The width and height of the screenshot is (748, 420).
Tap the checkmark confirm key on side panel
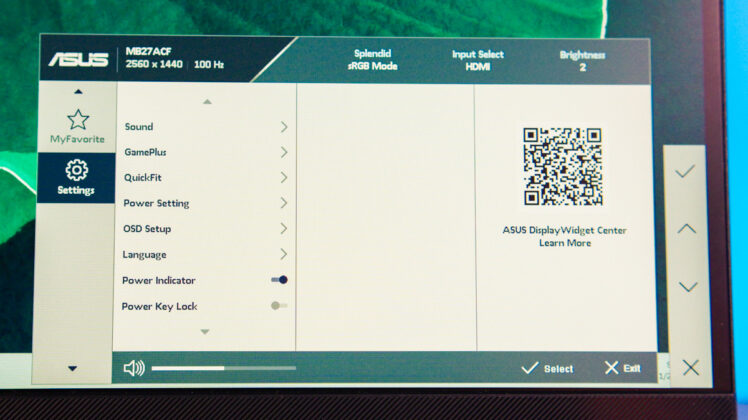point(685,171)
